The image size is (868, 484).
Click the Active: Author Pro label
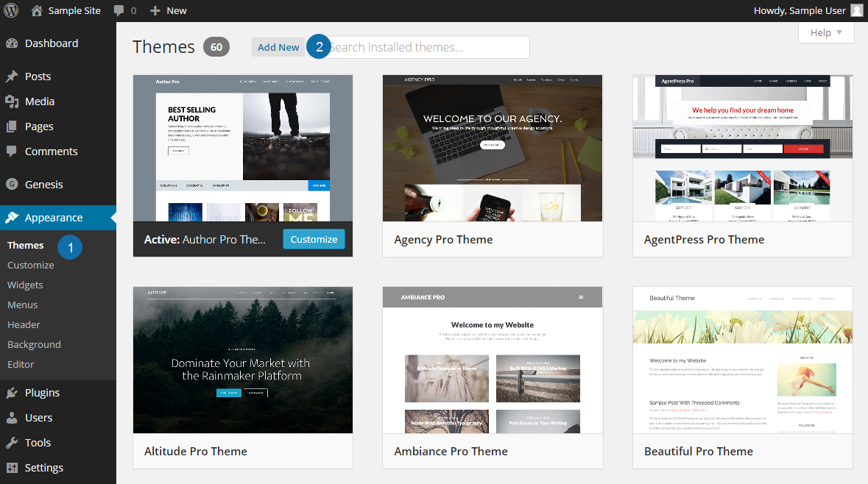tap(205, 240)
